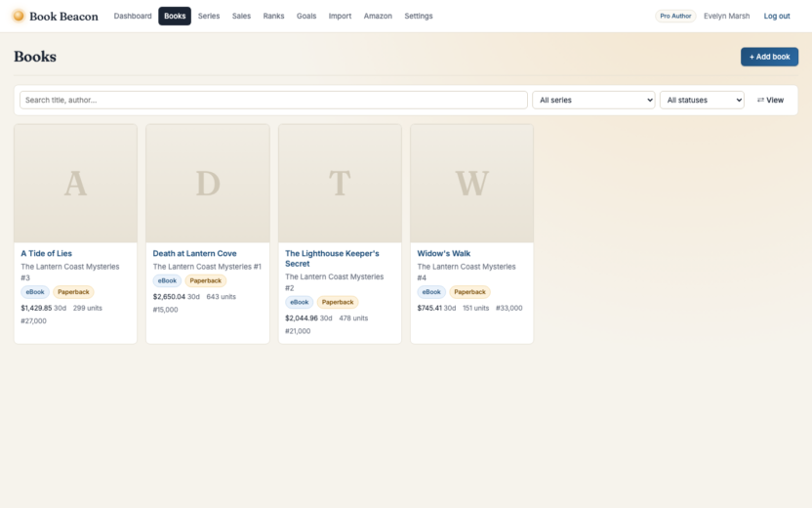
Task: Focus the Search title, author field
Action: pos(273,100)
